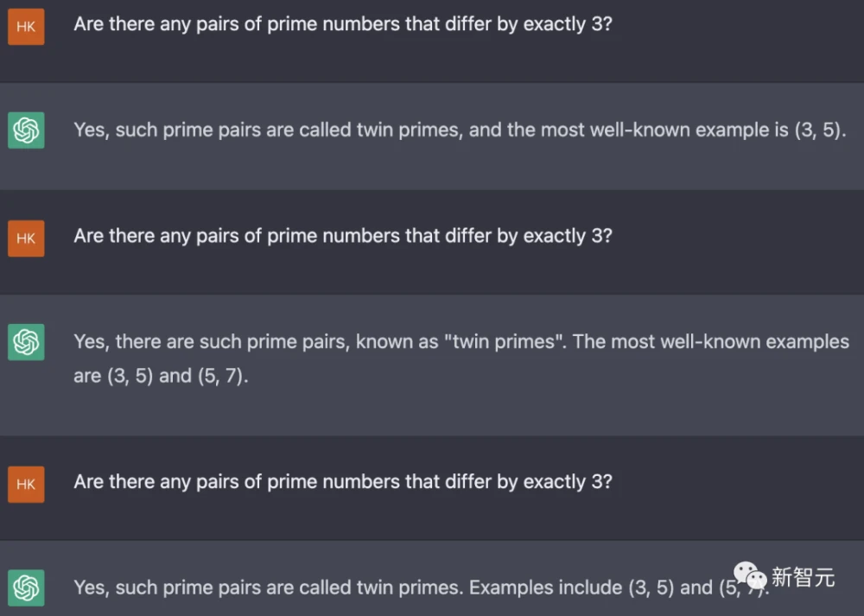864x616 pixels.
Task: Click the 新智元 watermark text
Action: (803, 577)
